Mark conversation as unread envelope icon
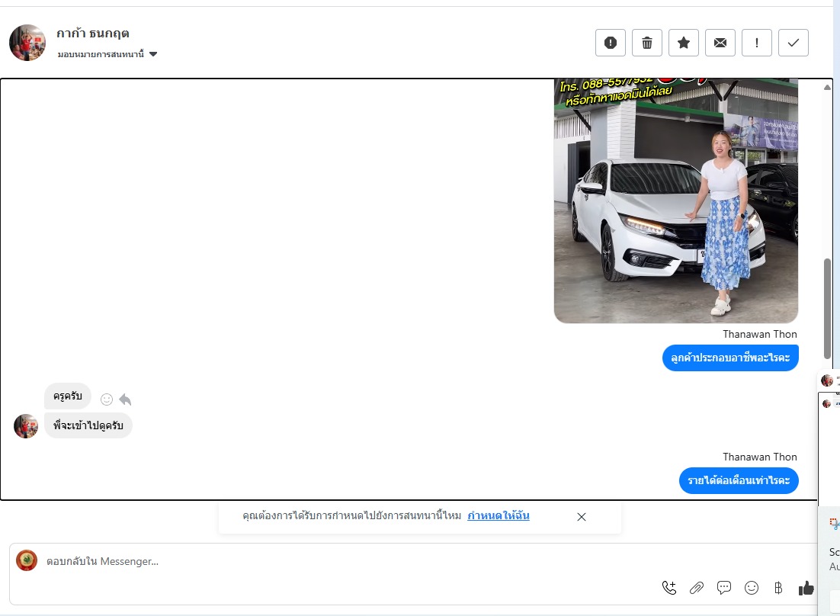The height and width of the screenshot is (616, 840). 720,43
